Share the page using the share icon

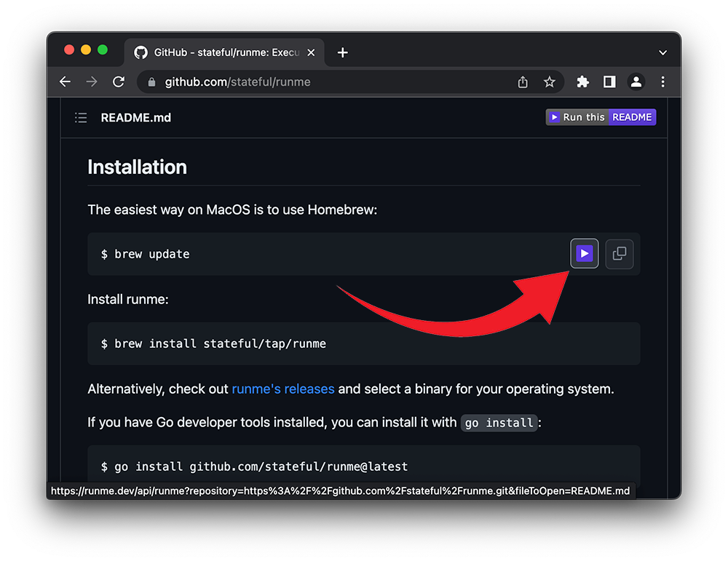tap(522, 81)
